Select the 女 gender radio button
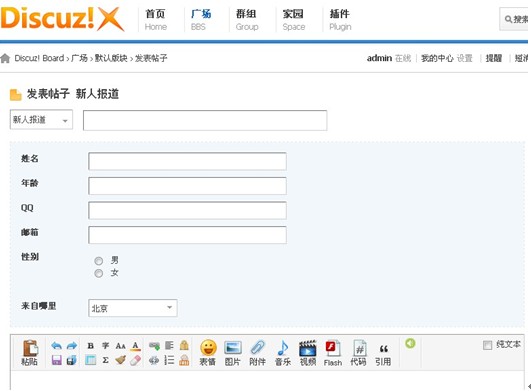 [x=99, y=273]
